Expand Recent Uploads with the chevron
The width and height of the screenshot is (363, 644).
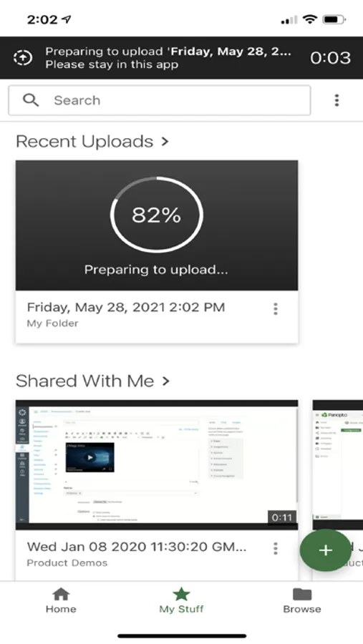coord(165,142)
